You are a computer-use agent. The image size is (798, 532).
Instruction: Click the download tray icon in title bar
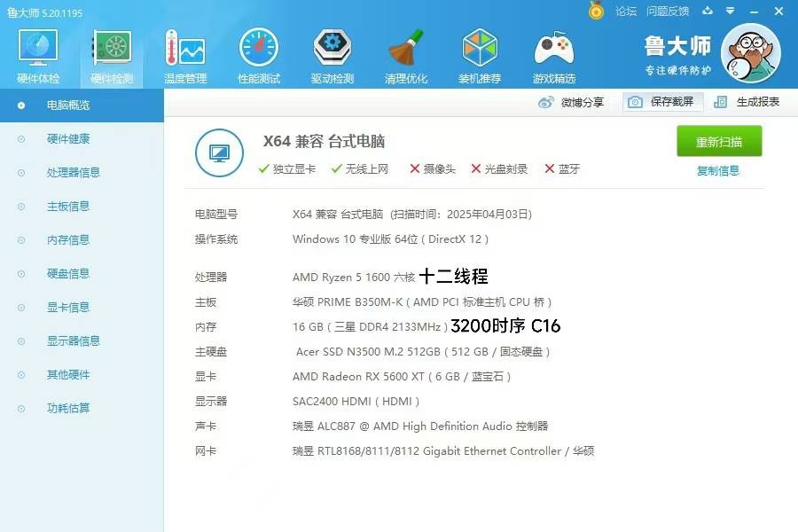[708, 11]
